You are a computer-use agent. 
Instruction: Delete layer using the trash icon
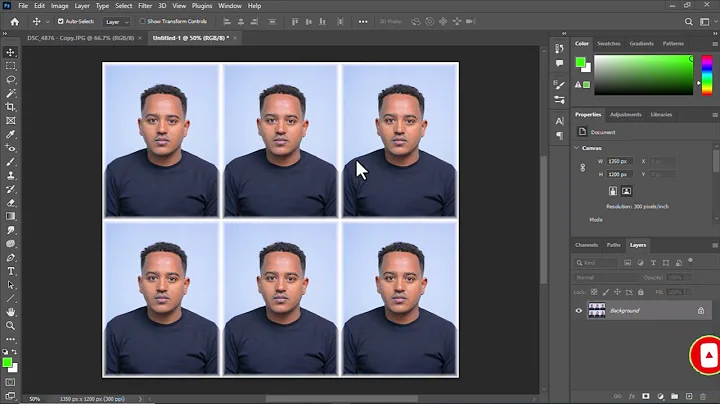[x=703, y=396]
